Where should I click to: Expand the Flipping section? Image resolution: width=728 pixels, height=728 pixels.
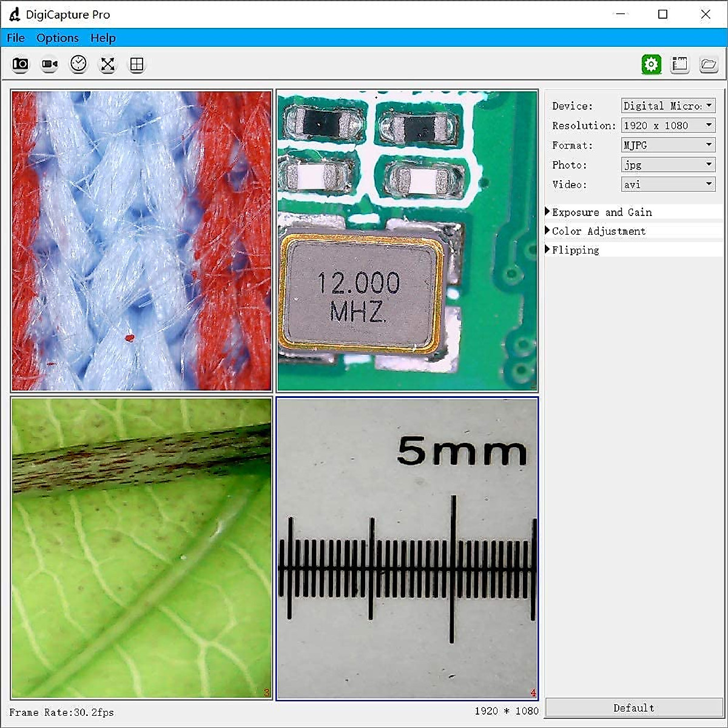click(x=575, y=249)
